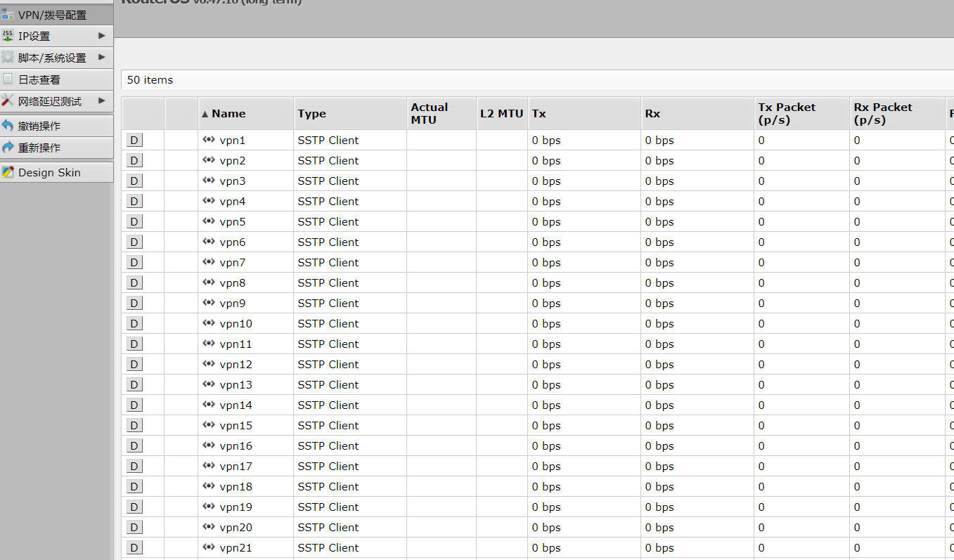The image size is (954, 560).
Task: Click the IP设置 255 icon
Action: coord(8,35)
